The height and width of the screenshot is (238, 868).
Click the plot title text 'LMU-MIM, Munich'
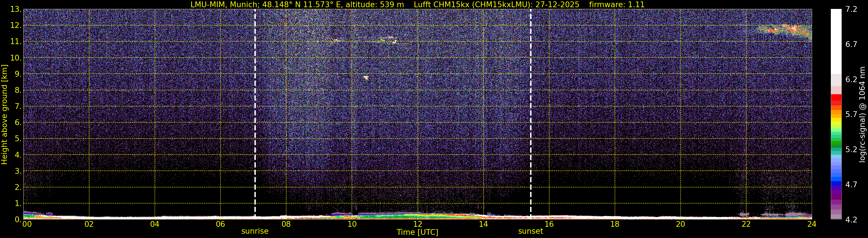(224, 5)
